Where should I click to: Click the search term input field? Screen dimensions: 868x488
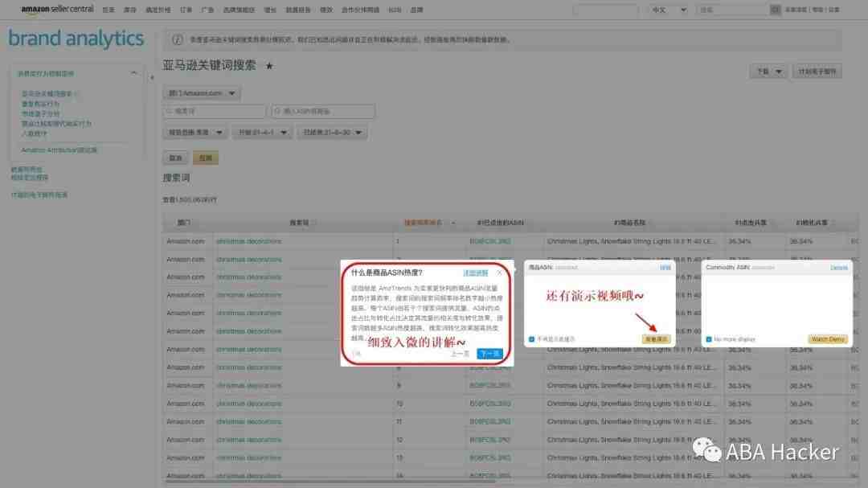pyautogui.click(x=215, y=111)
